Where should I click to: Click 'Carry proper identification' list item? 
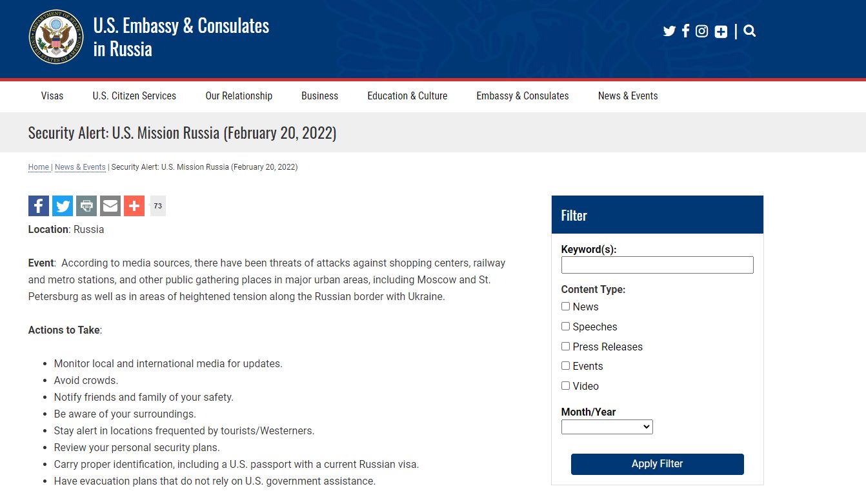coord(237,465)
